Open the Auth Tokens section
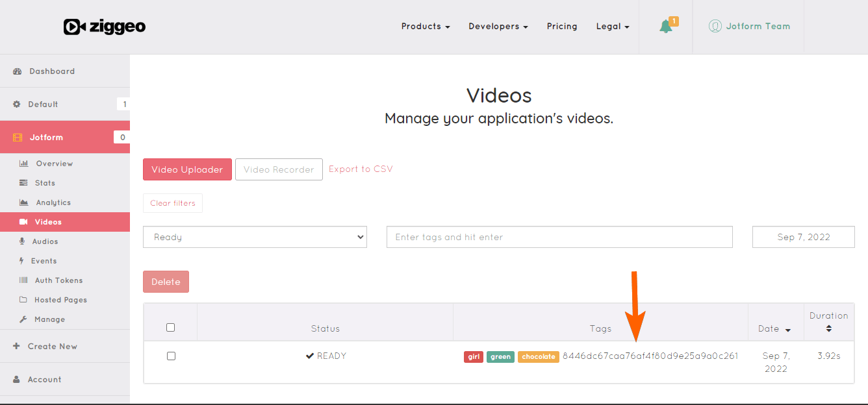 59,280
